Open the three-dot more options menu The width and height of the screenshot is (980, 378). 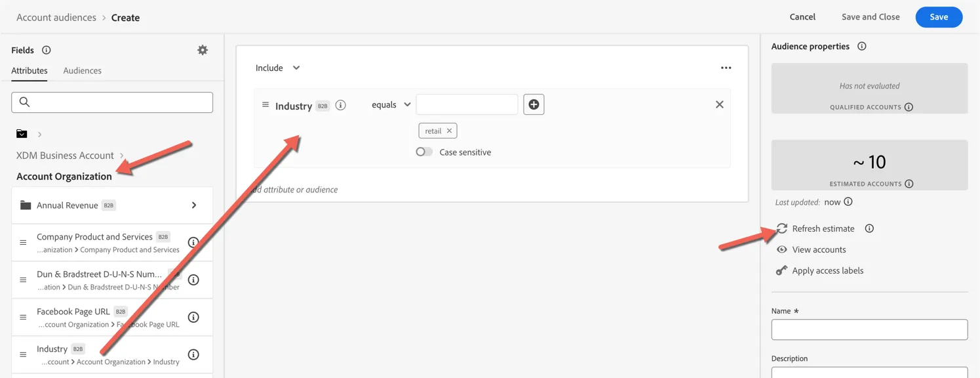pos(726,68)
